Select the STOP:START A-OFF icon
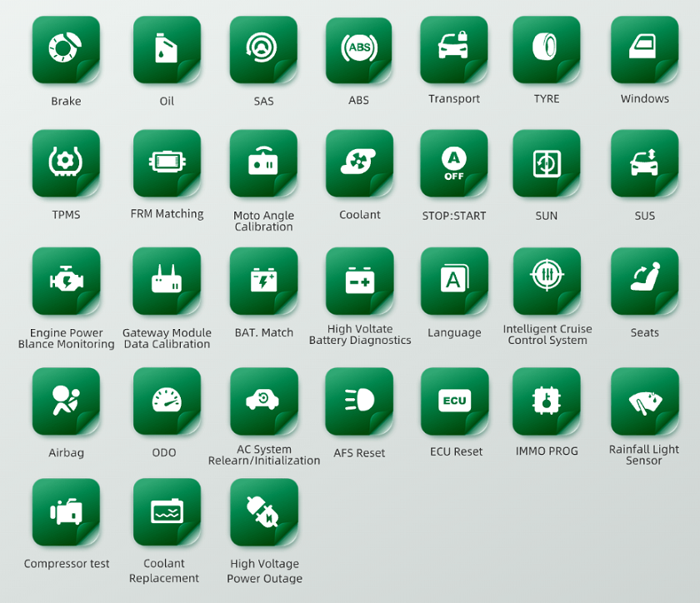700x603 pixels. coord(454,163)
